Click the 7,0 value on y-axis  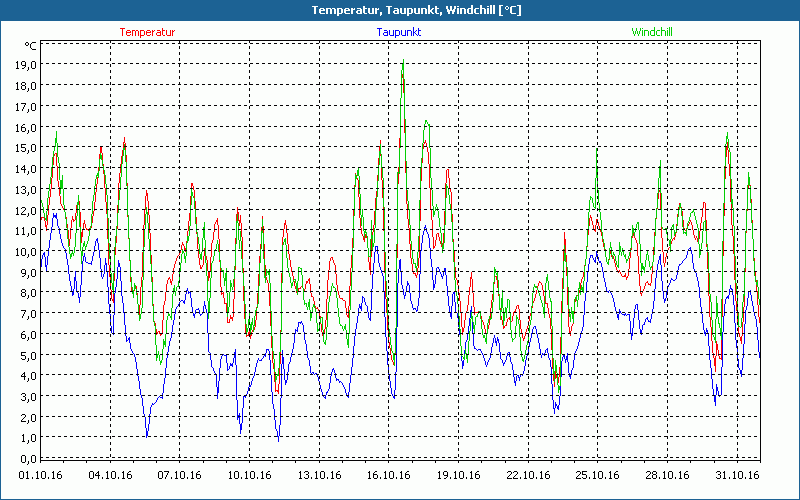pyautogui.click(x=29, y=314)
